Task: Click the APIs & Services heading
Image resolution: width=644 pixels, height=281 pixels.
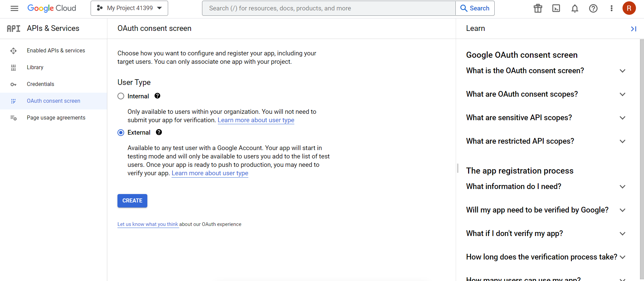Action: (x=53, y=29)
